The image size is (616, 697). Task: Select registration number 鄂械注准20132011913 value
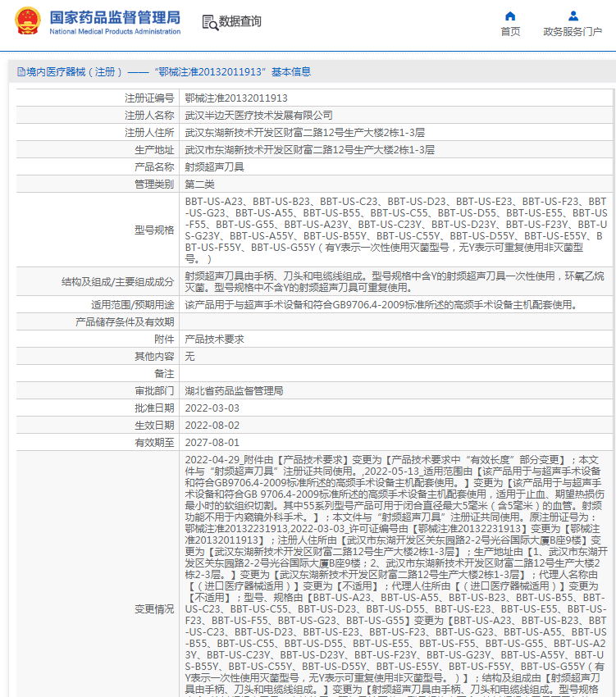click(x=236, y=98)
